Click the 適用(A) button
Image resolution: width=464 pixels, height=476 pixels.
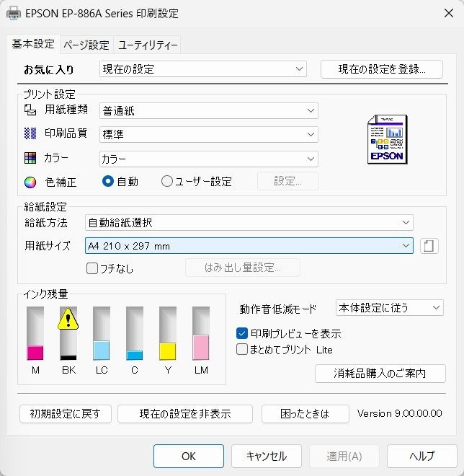(x=344, y=456)
